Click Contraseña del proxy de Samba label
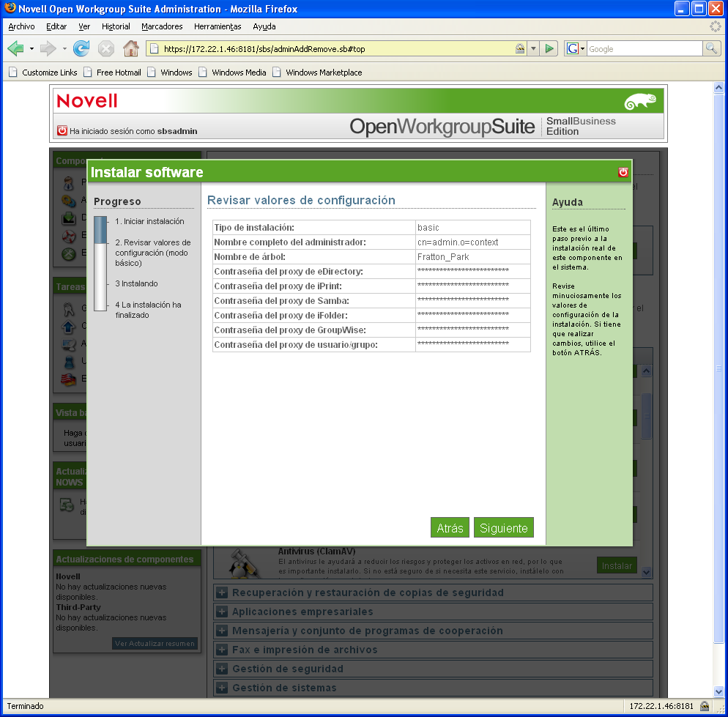This screenshot has width=728, height=717. point(281,301)
